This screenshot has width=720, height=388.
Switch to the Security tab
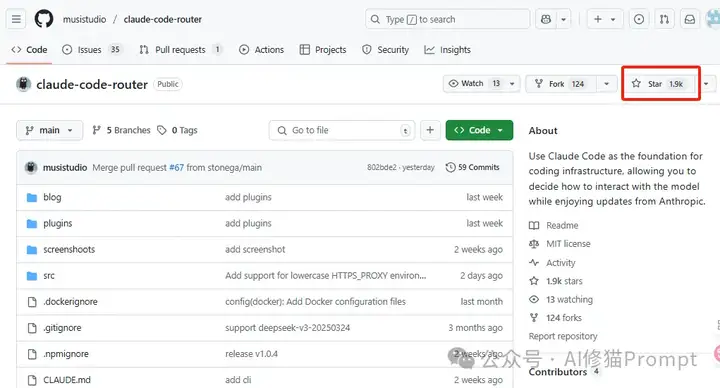click(385, 50)
